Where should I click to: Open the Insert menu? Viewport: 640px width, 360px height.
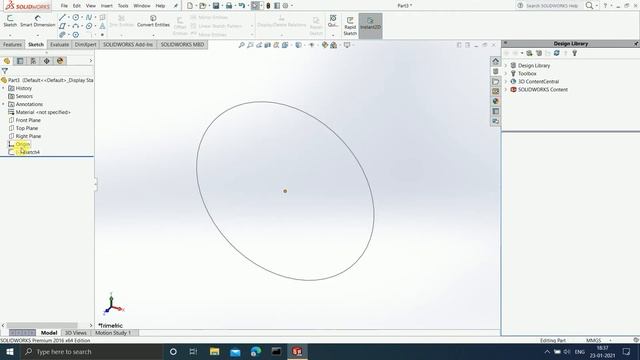pos(107,6)
